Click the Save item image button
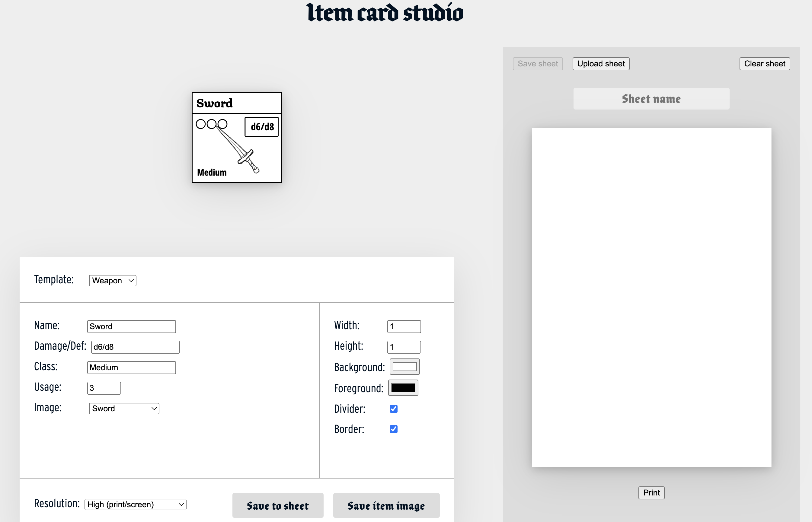This screenshot has width=812, height=522. [386, 505]
